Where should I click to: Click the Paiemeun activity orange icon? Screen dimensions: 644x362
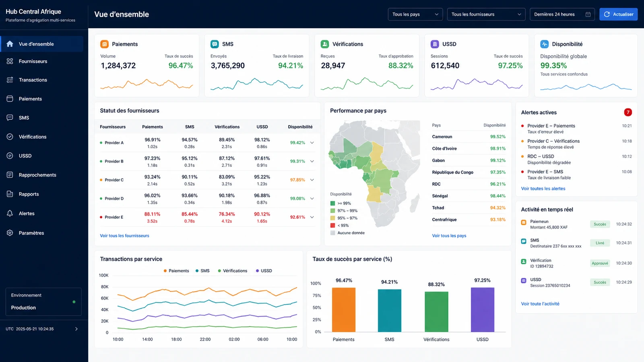(x=524, y=222)
